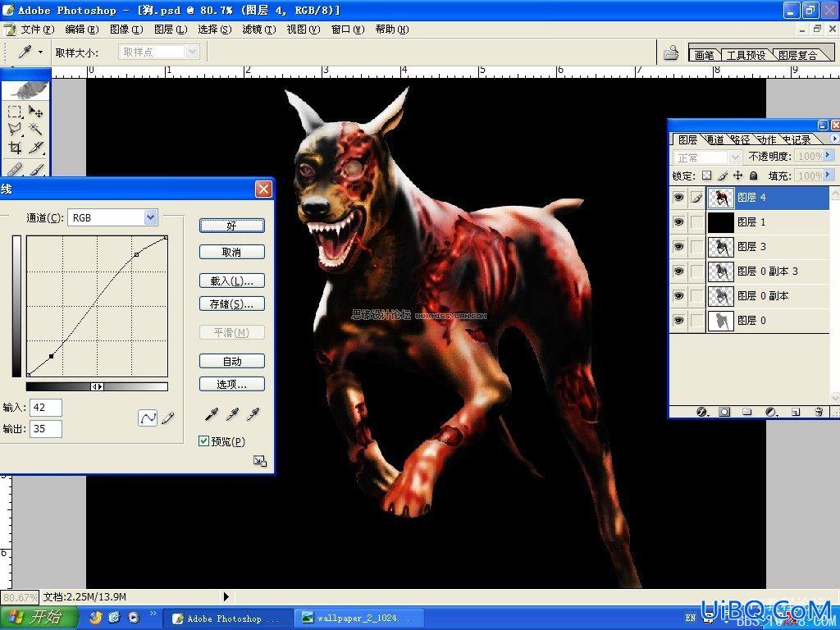Open the opacity (不透明度) slider arrow
The height and width of the screenshot is (630, 840).
pyautogui.click(x=829, y=155)
